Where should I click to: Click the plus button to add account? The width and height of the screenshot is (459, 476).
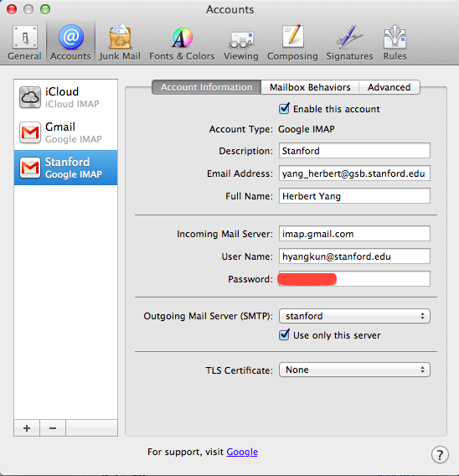point(27,428)
